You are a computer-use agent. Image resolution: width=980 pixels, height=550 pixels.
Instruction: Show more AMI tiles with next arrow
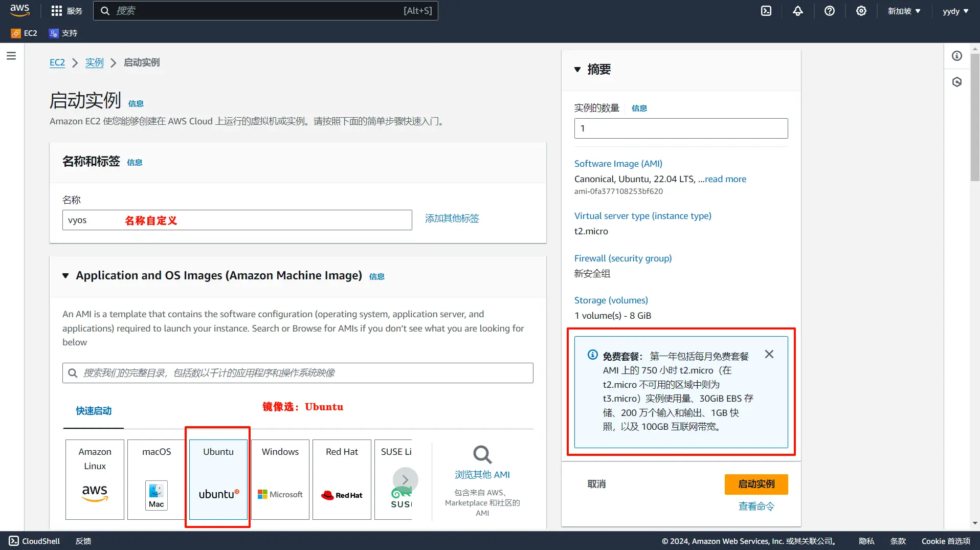coord(405,480)
